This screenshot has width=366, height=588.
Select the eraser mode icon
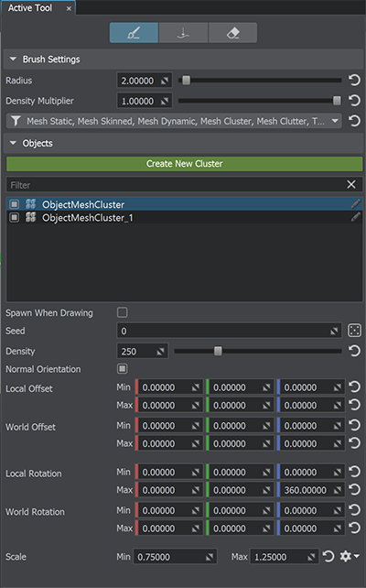[x=232, y=33]
